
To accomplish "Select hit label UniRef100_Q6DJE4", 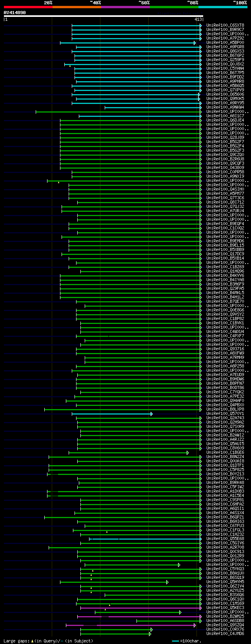I will point(225,120).
